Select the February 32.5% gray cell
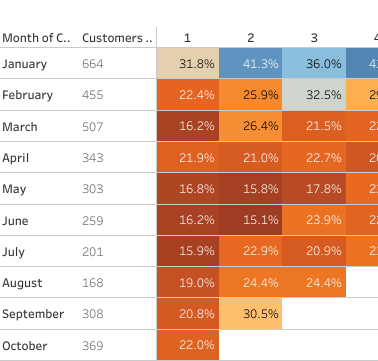This screenshot has height=361, width=378. click(x=314, y=95)
